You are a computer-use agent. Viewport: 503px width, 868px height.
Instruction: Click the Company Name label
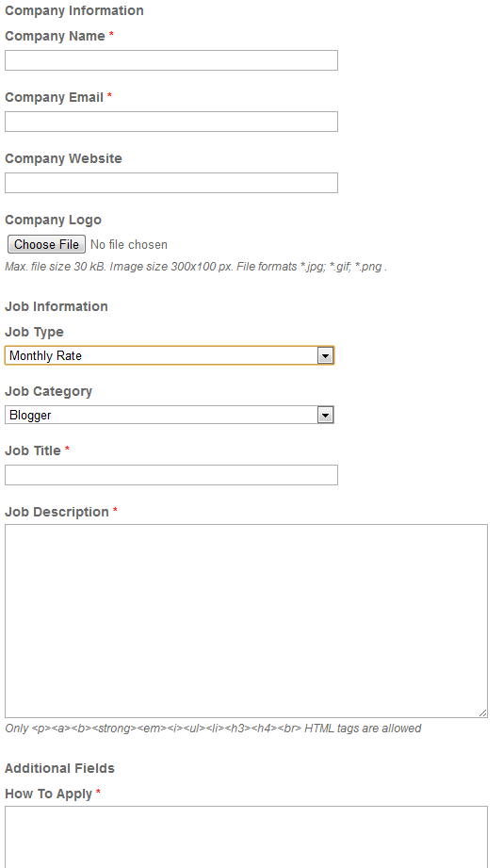click(x=55, y=36)
